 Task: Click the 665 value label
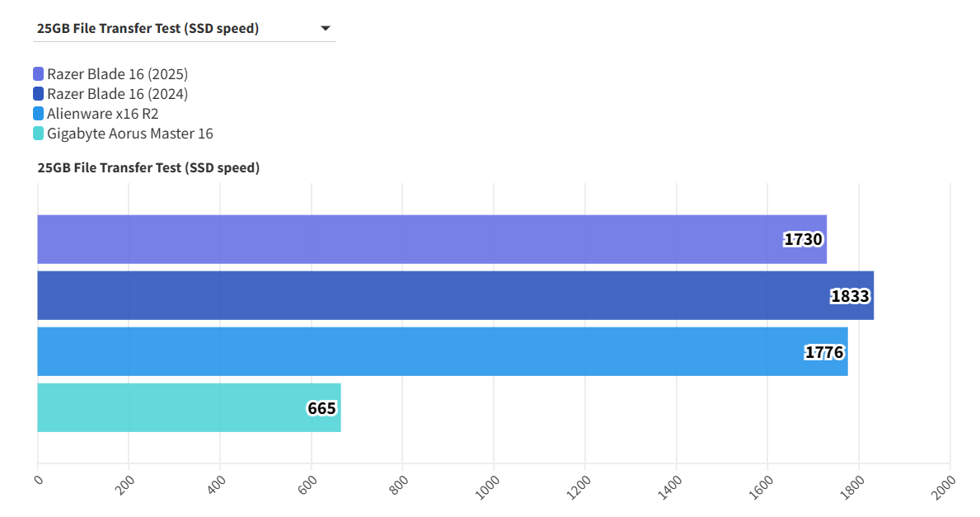(x=321, y=408)
